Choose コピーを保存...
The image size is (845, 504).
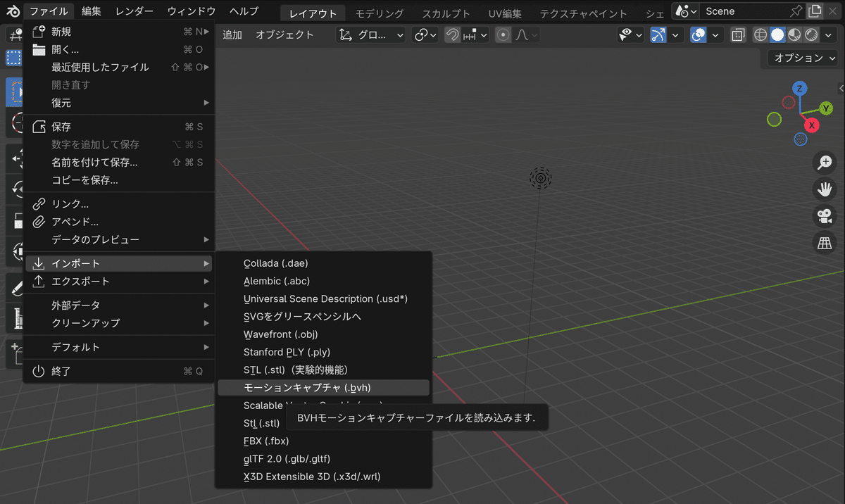[x=120, y=180]
